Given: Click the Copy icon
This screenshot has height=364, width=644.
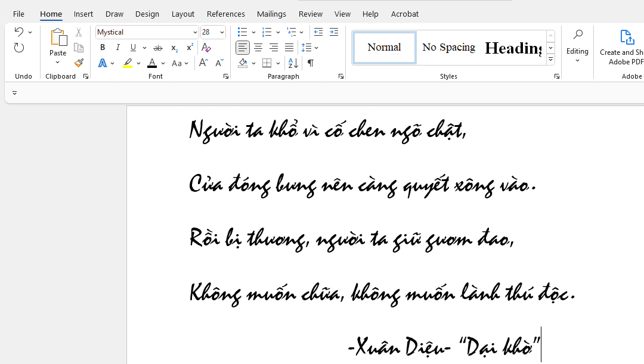Looking at the screenshot, I should (x=79, y=48).
